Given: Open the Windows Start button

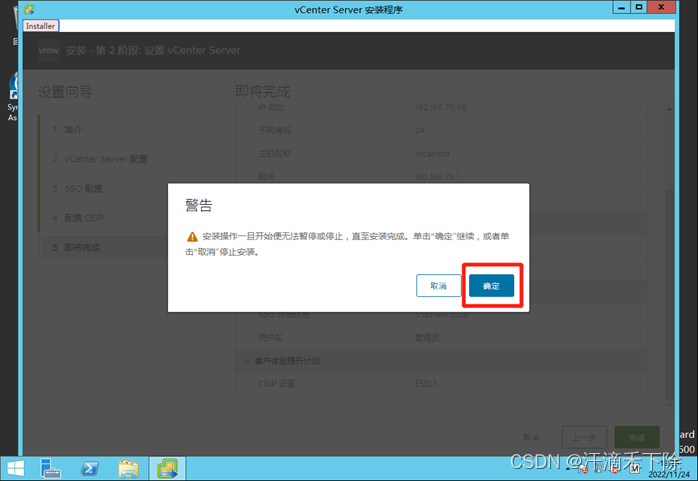Looking at the screenshot, I should click(x=16, y=469).
